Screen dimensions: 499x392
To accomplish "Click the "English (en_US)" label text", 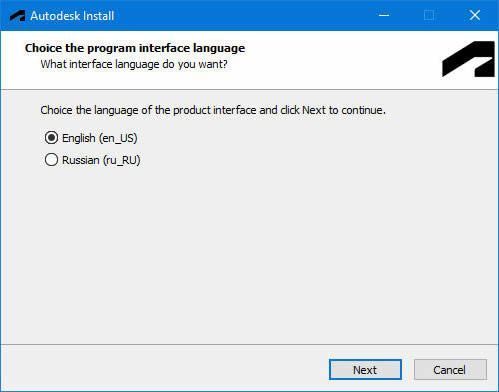I will click(100, 138).
